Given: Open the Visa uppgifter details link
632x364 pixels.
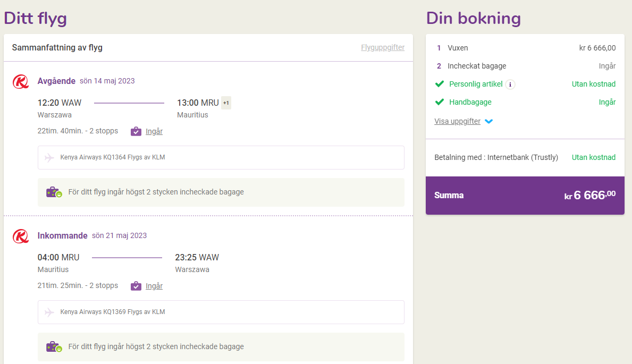Looking at the screenshot, I should pyautogui.click(x=458, y=121).
